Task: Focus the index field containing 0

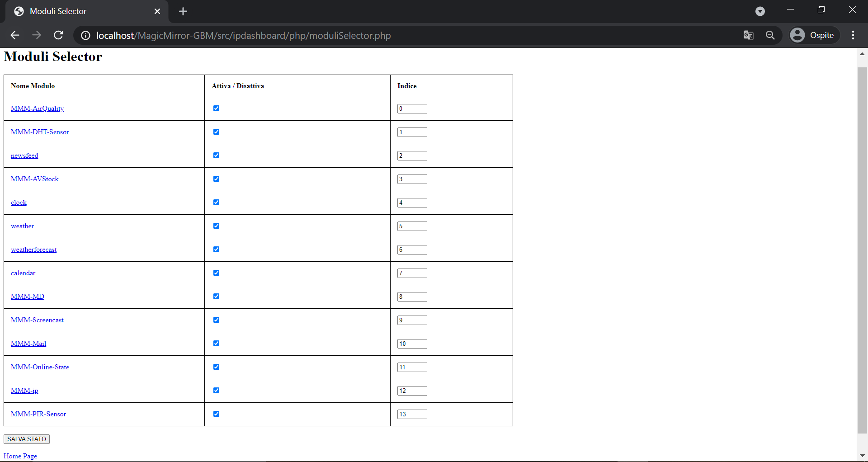Action: (412, 108)
